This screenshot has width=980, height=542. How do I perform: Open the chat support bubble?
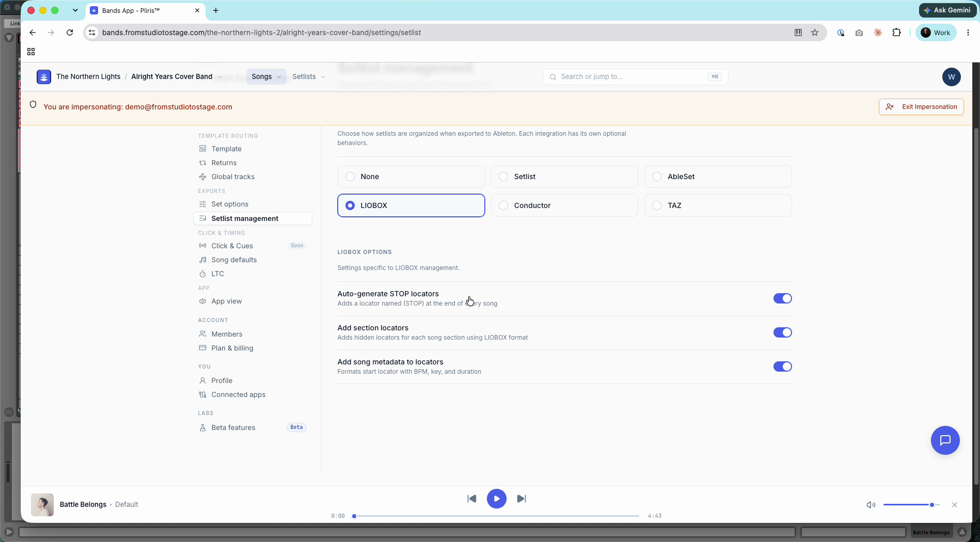pos(945,440)
